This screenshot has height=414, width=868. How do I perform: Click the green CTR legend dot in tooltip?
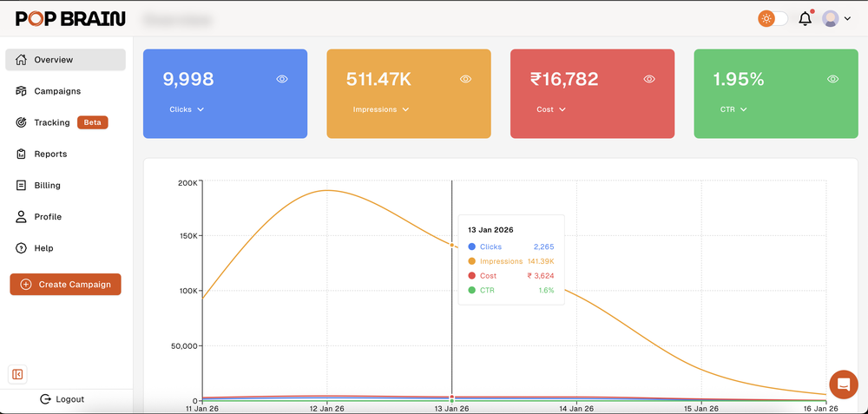(x=471, y=290)
